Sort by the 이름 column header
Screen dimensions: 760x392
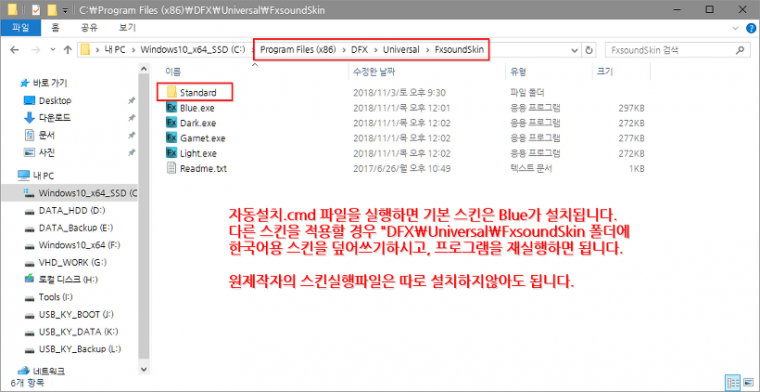pos(174,72)
